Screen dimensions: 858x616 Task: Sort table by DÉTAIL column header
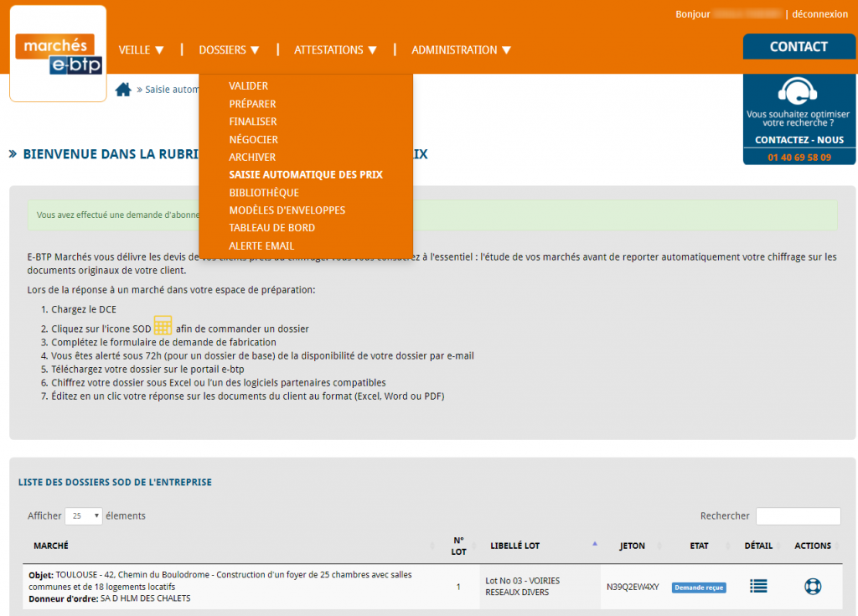click(758, 546)
